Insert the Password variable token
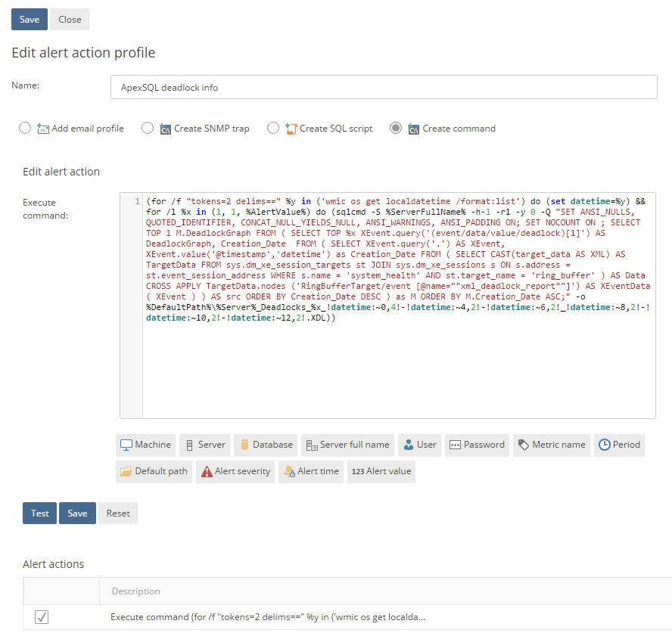 [x=477, y=445]
